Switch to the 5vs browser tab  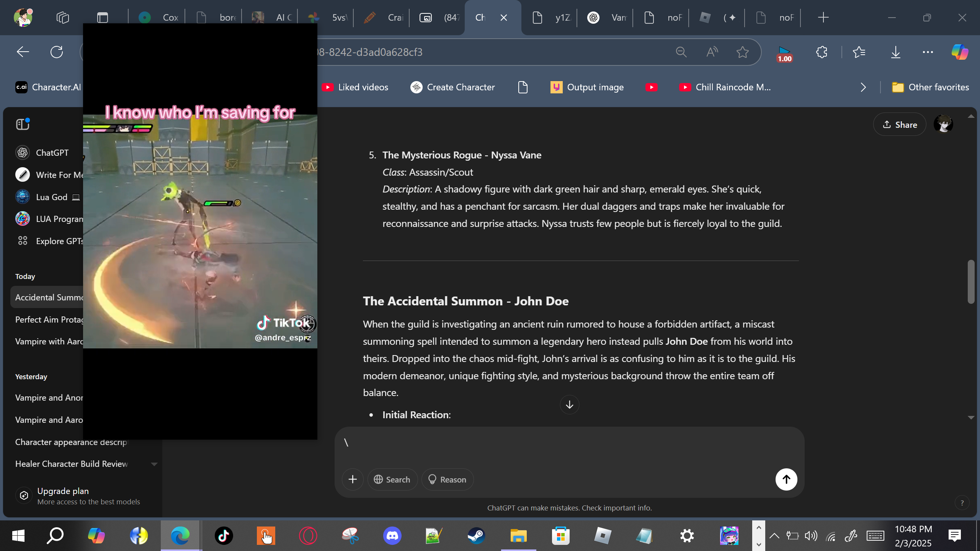click(326, 18)
